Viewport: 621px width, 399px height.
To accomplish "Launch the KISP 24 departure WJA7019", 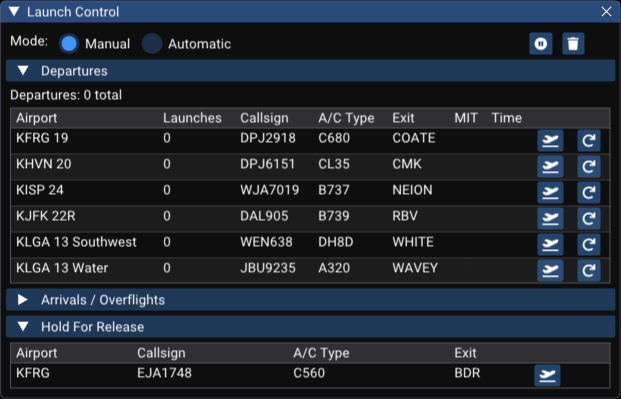I will 550,192.
